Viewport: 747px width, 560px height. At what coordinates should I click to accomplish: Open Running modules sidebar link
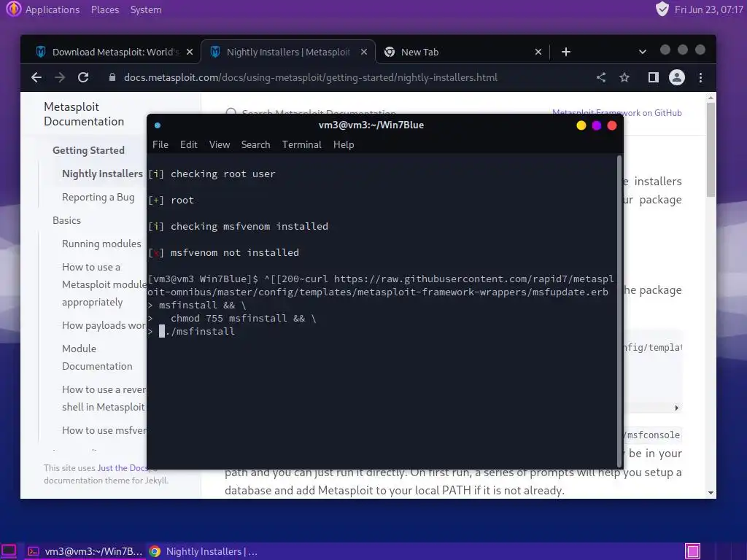click(101, 244)
